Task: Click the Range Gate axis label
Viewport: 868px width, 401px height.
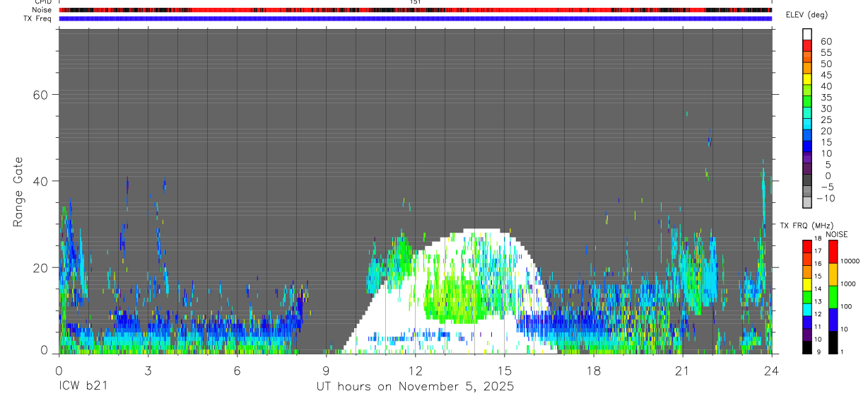Action: 18,192
